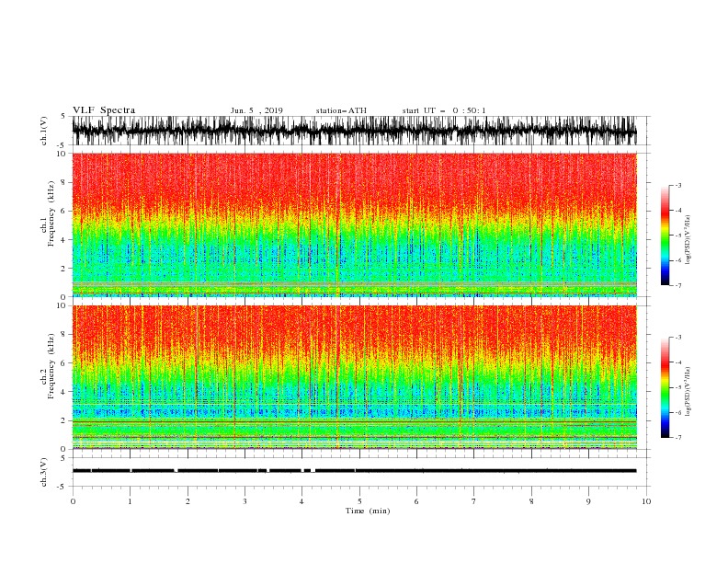Click the time axis tick label "9"
Viewport: 728px width, 563px height.
point(588,501)
